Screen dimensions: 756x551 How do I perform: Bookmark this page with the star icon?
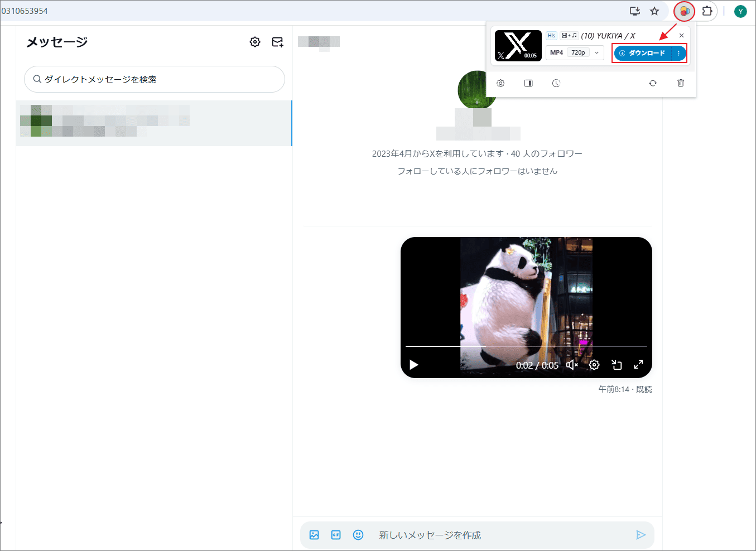(654, 11)
